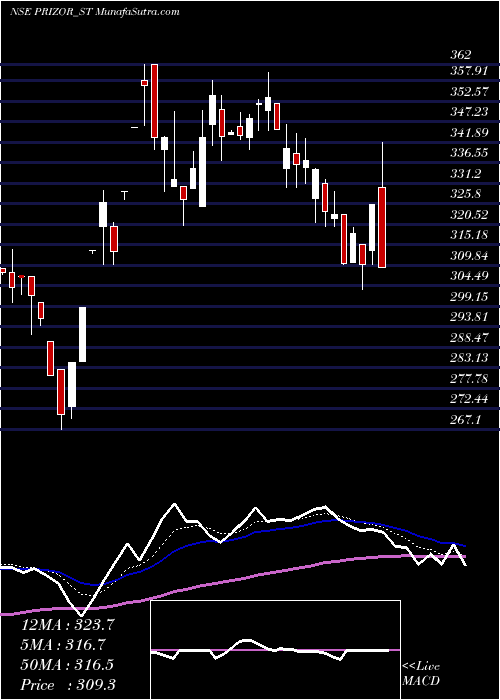
Task: Click inside the MACD inset chart
Action: pyautogui.click(x=275, y=650)
